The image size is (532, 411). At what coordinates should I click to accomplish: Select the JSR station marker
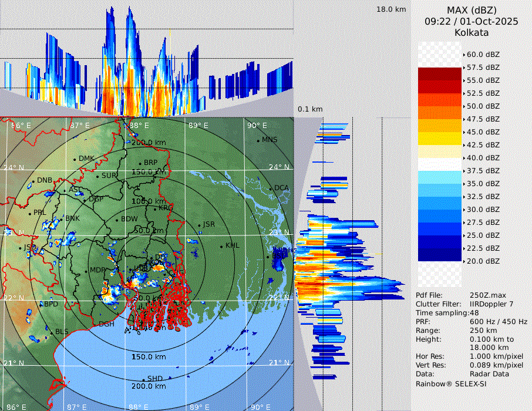tap(198, 225)
